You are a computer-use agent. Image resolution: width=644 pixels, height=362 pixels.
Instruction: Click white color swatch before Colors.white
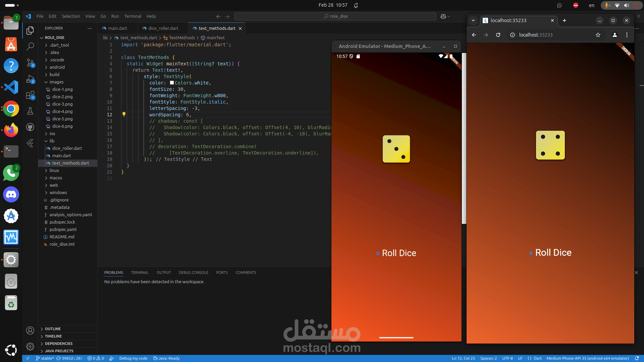pos(172,83)
